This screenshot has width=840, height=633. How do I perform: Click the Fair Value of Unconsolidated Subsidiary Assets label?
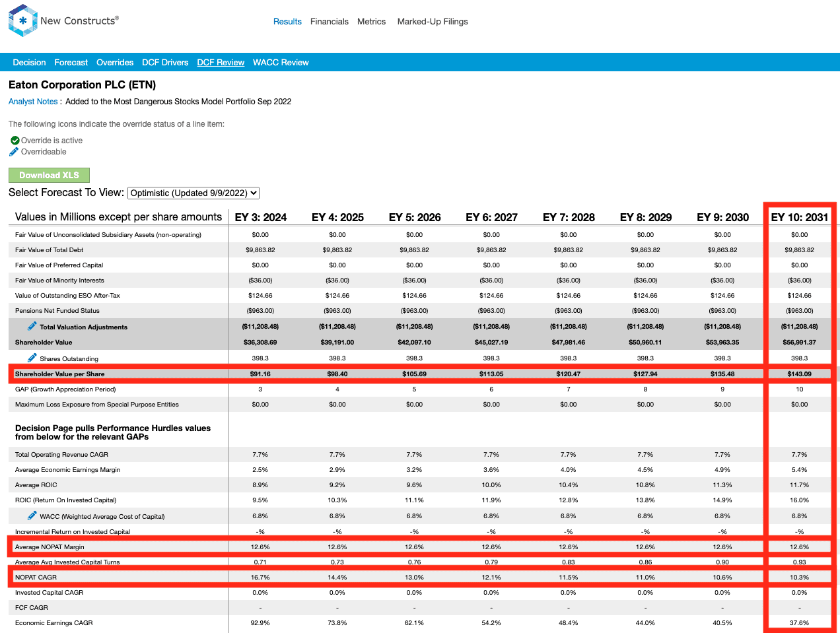(108, 235)
